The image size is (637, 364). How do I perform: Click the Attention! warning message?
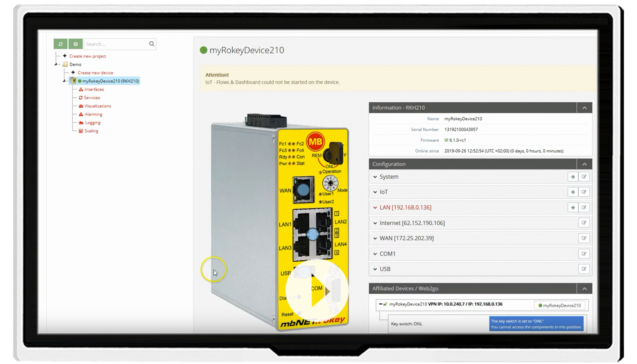pyautogui.click(x=398, y=79)
